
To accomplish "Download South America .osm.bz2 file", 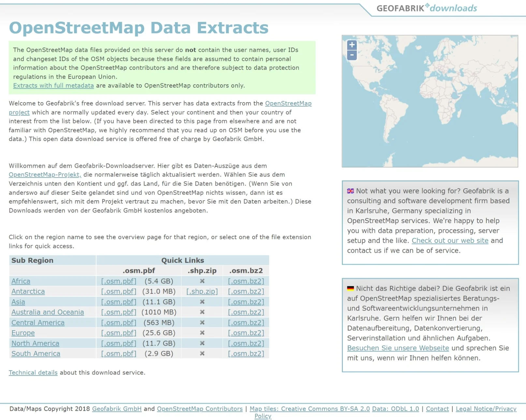I will coord(246,354).
